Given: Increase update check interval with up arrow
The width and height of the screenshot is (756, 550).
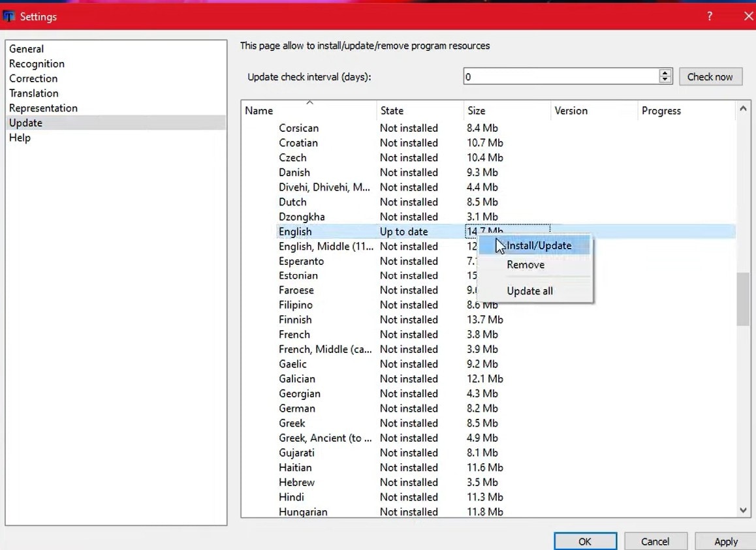Looking at the screenshot, I should pyautogui.click(x=665, y=73).
